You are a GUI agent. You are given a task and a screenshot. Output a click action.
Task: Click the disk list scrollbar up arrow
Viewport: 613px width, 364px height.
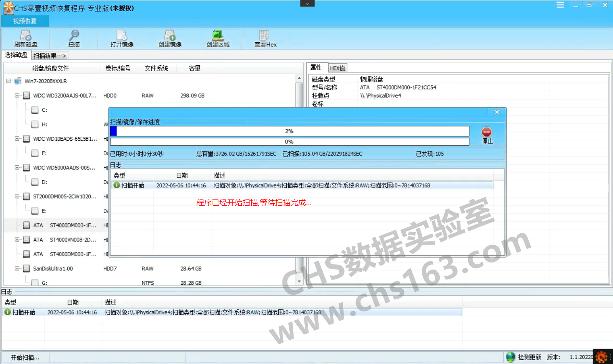[299, 78]
